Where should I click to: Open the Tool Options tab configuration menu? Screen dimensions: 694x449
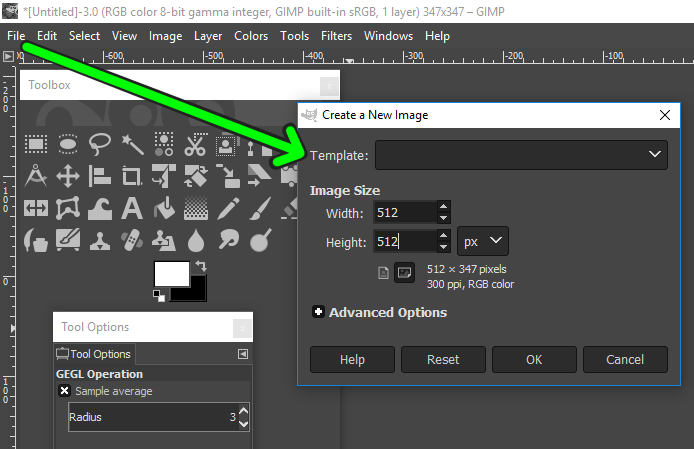[x=243, y=354]
